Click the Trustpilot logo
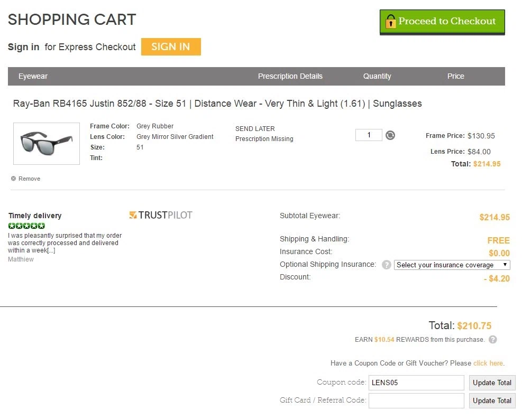This screenshot has height=420, width=522. pos(161,215)
